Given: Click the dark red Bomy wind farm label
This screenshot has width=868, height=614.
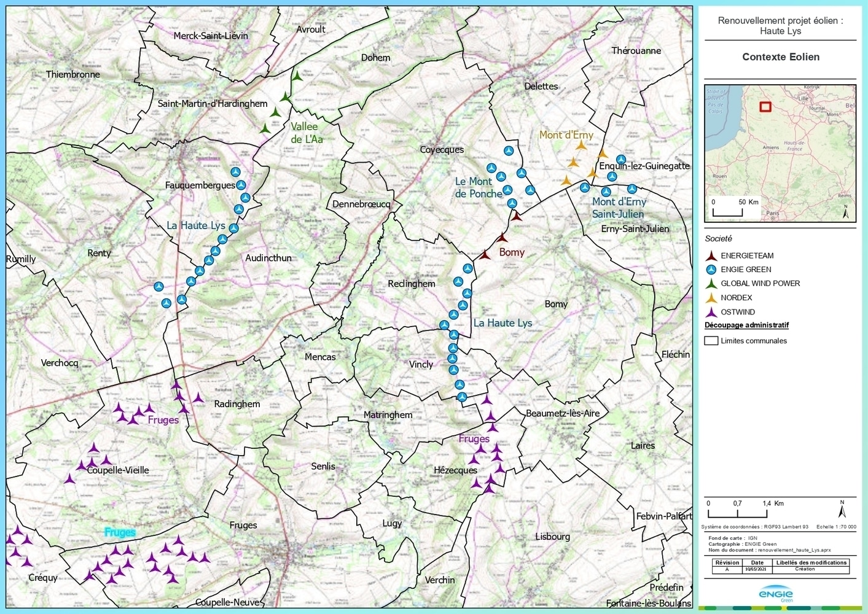Looking at the screenshot, I should tap(512, 252).
